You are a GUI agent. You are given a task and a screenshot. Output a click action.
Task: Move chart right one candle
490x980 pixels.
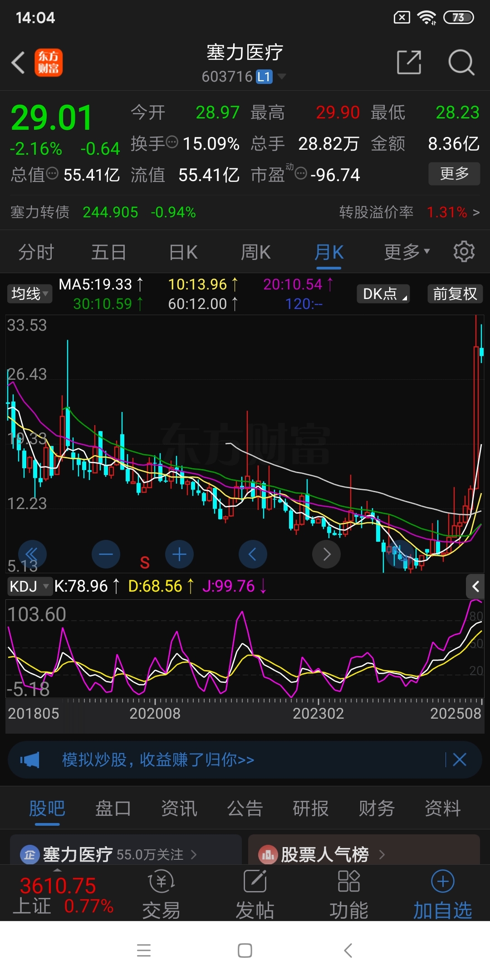pyautogui.click(x=327, y=554)
